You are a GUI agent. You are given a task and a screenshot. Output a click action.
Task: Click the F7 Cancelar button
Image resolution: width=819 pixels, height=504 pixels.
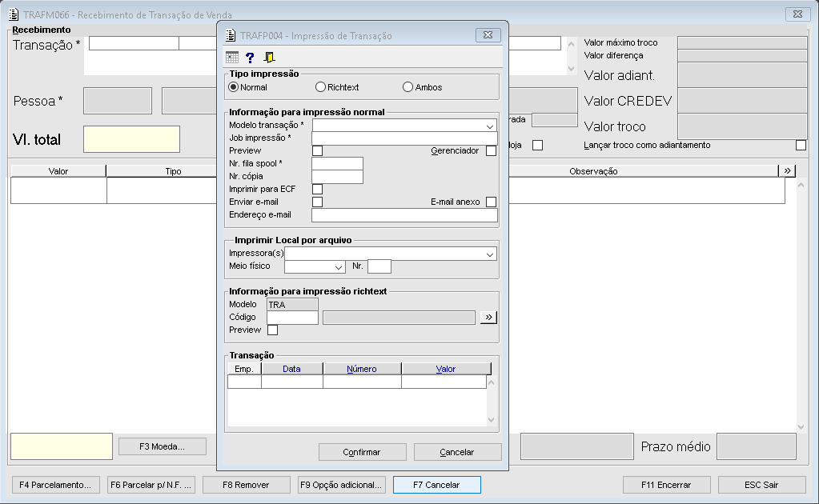click(436, 485)
